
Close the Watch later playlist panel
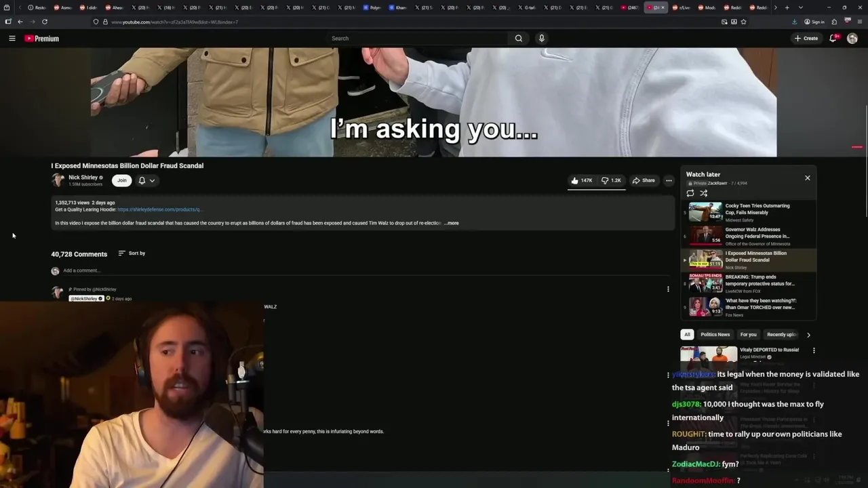(x=807, y=178)
